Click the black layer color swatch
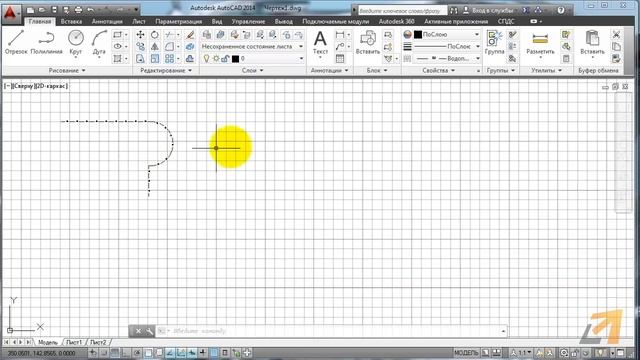 [x=236, y=59]
